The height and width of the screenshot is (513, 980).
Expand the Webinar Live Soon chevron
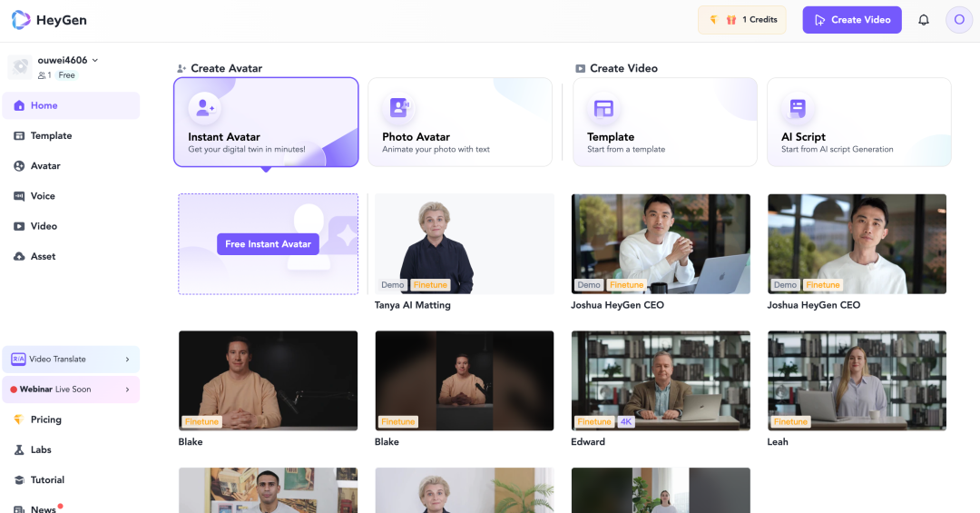tap(128, 390)
